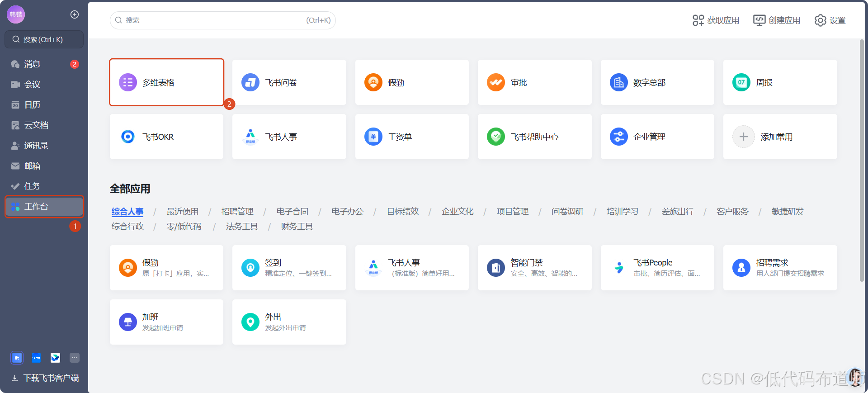This screenshot has width=868, height=393.
Task: Select the 客户服务 category tab
Action: tap(733, 212)
